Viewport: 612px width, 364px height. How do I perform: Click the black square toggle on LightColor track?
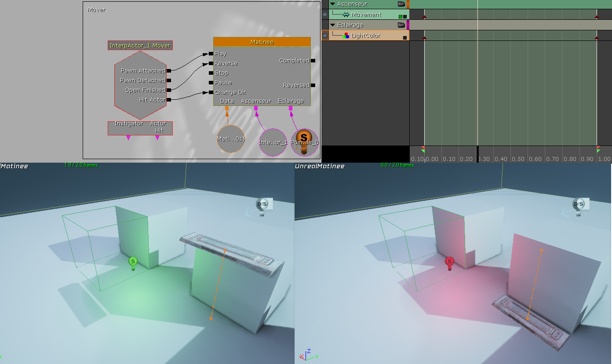point(405,38)
